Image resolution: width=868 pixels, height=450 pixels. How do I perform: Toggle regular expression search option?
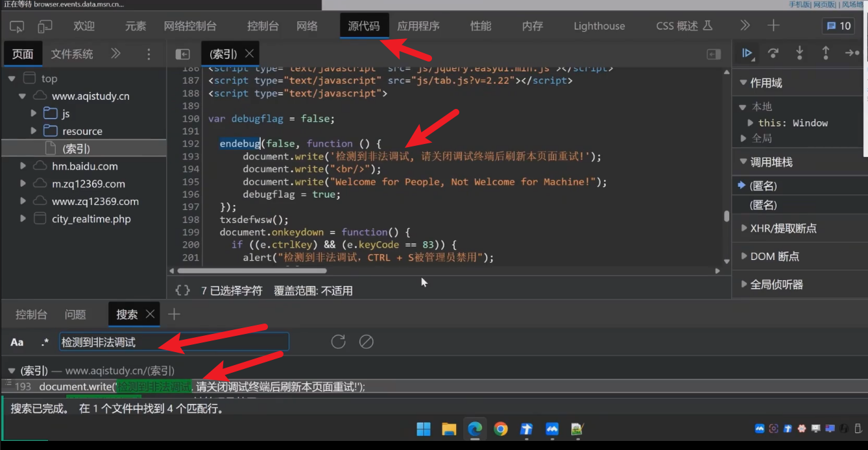(x=45, y=342)
